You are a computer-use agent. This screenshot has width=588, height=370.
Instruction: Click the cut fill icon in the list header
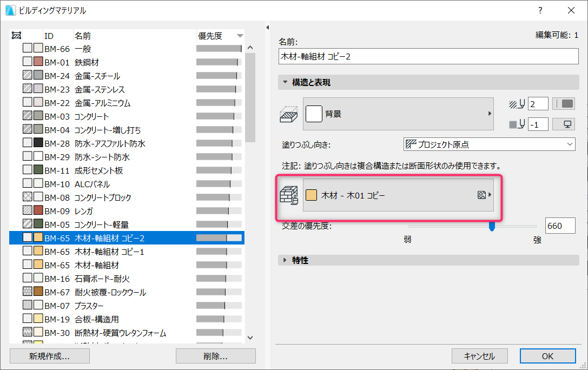tap(16, 36)
